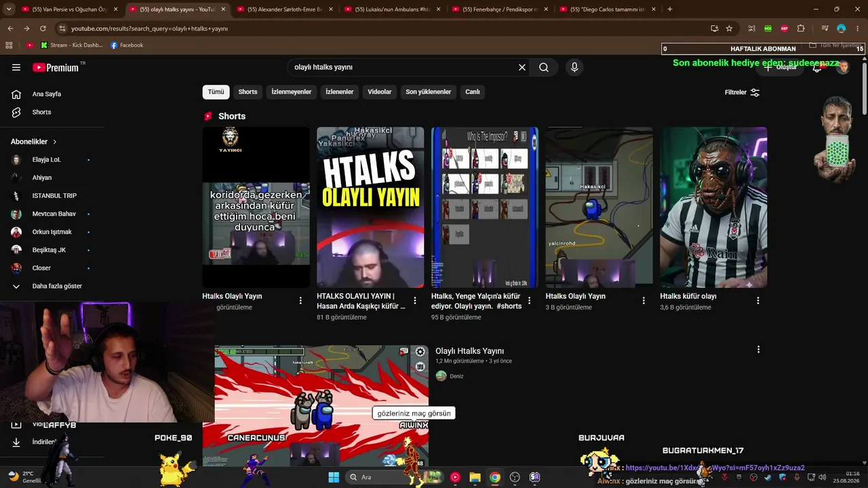868x488 pixels.
Task: Open options for Htalks küfür olayı short
Action: (x=758, y=300)
